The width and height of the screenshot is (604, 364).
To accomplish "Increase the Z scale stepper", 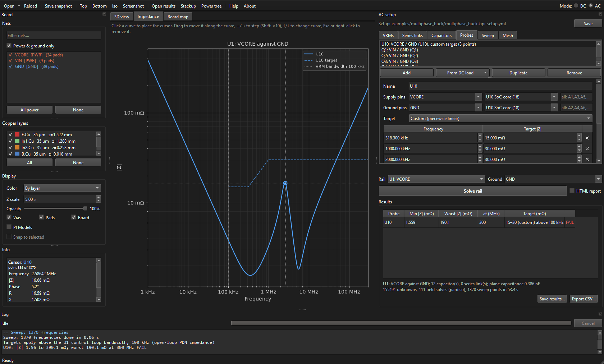I will point(99,197).
